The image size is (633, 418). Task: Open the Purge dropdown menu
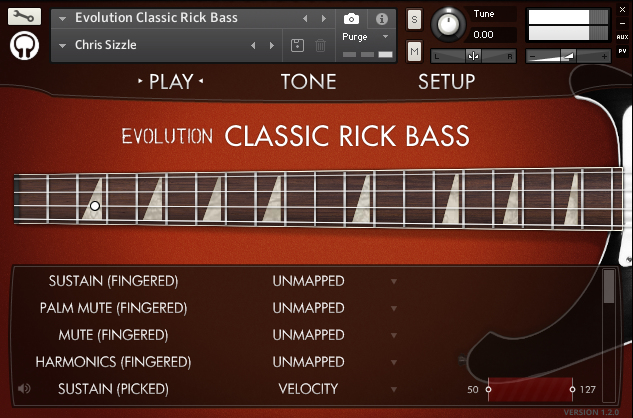point(386,37)
